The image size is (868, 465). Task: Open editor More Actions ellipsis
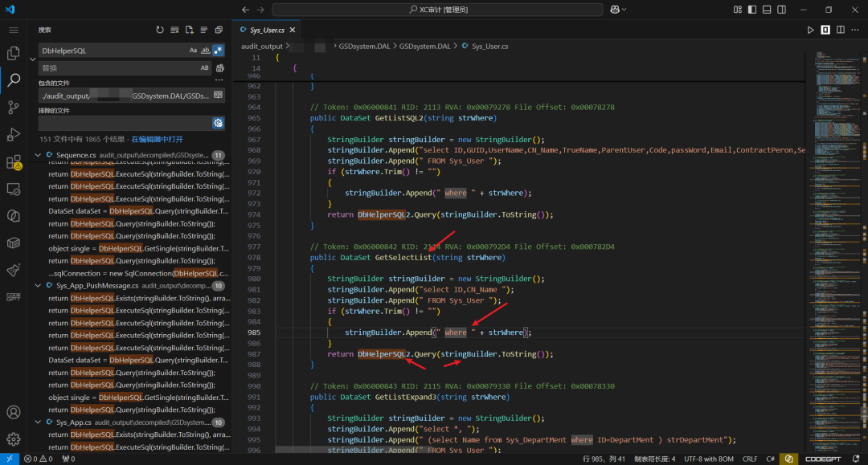coord(855,30)
